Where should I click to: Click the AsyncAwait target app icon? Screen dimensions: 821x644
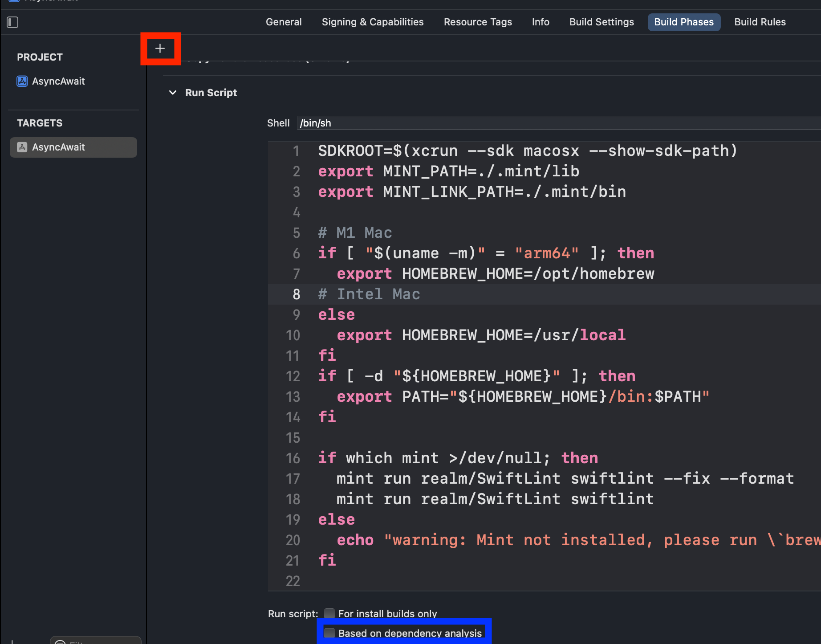tap(22, 147)
